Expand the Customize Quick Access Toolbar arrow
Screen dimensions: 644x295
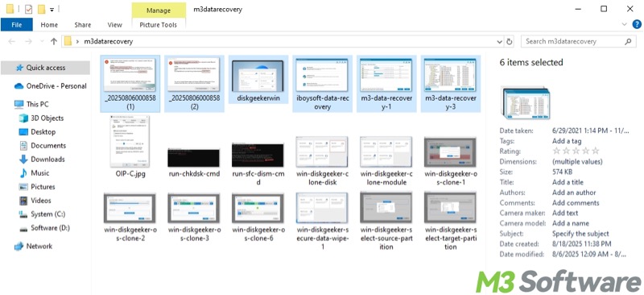(x=52, y=9)
